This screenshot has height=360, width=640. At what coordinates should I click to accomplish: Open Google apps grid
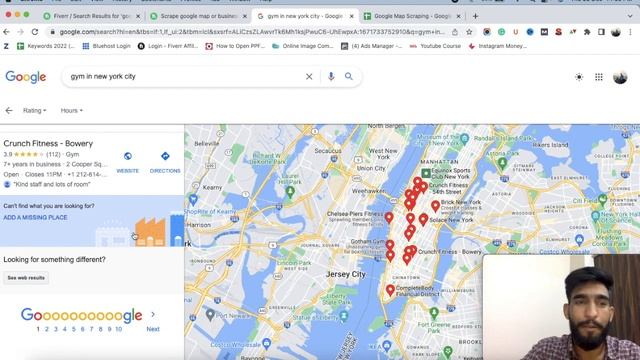pyautogui.click(x=599, y=77)
